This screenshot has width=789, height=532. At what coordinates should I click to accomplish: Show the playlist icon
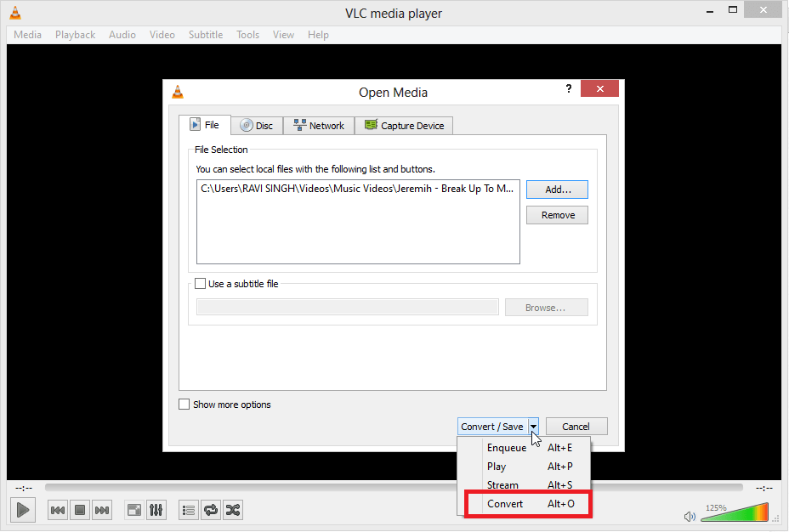point(189,511)
